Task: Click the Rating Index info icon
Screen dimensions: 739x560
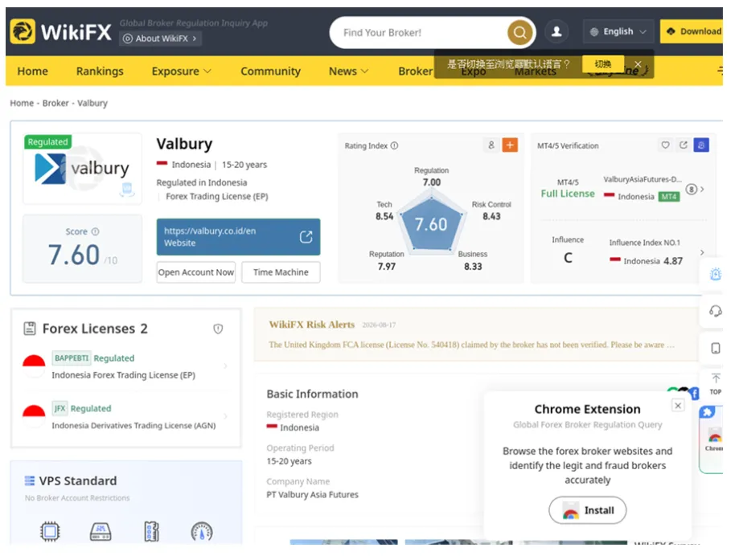Action: (x=395, y=145)
